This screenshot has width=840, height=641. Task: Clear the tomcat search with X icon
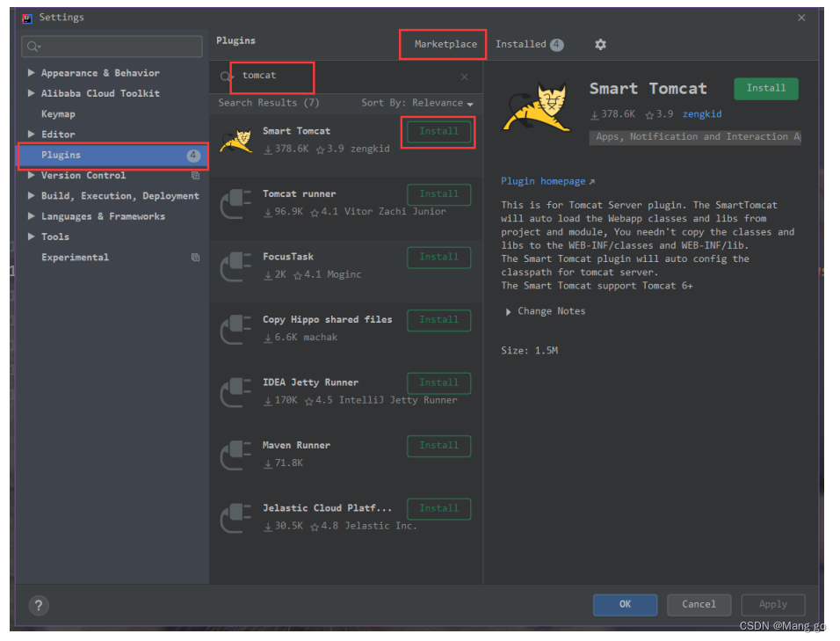(465, 77)
